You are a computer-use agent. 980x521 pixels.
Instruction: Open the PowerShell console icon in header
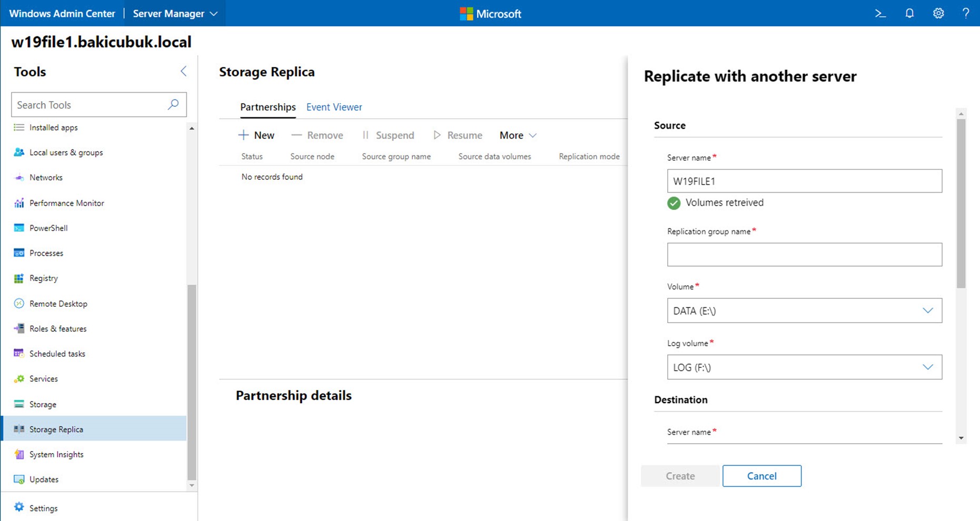[880, 14]
